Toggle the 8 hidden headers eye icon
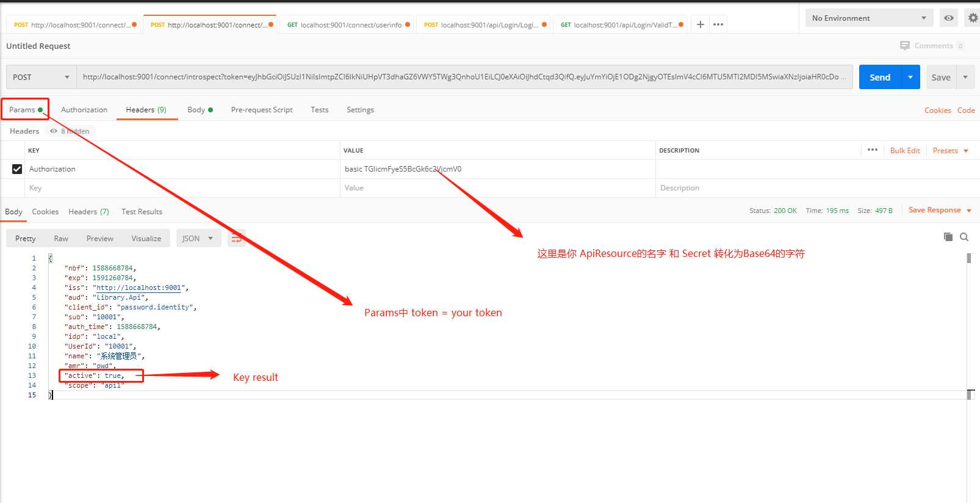980x503 pixels. [54, 131]
